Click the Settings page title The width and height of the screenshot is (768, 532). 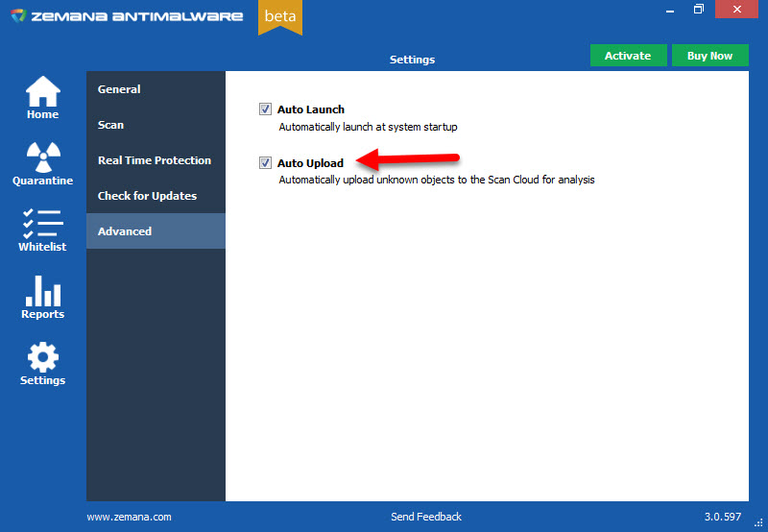[x=412, y=60]
